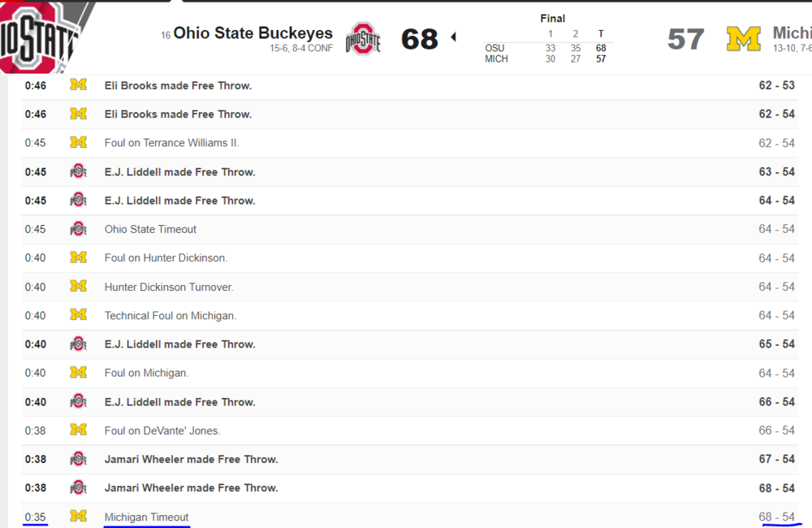Open the Michigan team name link
This screenshot has width=812, height=528.
pos(792,32)
